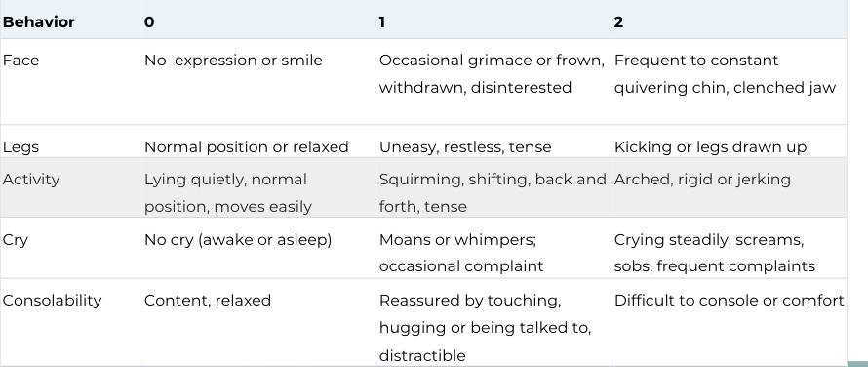This screenshot has height=367, width=868.
Task: Click the Behavior column header
Action: click(x=39, y=22)
